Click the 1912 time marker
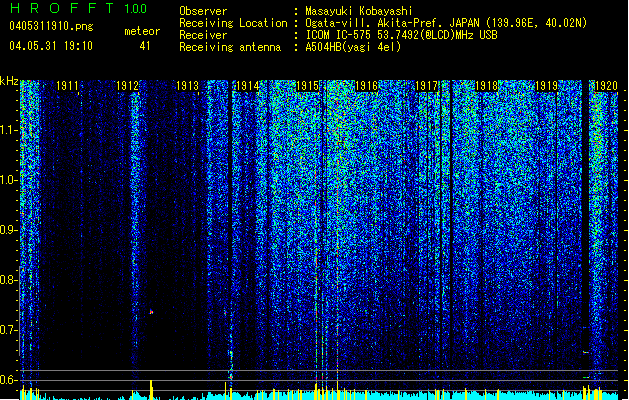The width and height of the screenshot is (629, 400). click(x=127, y=86)
